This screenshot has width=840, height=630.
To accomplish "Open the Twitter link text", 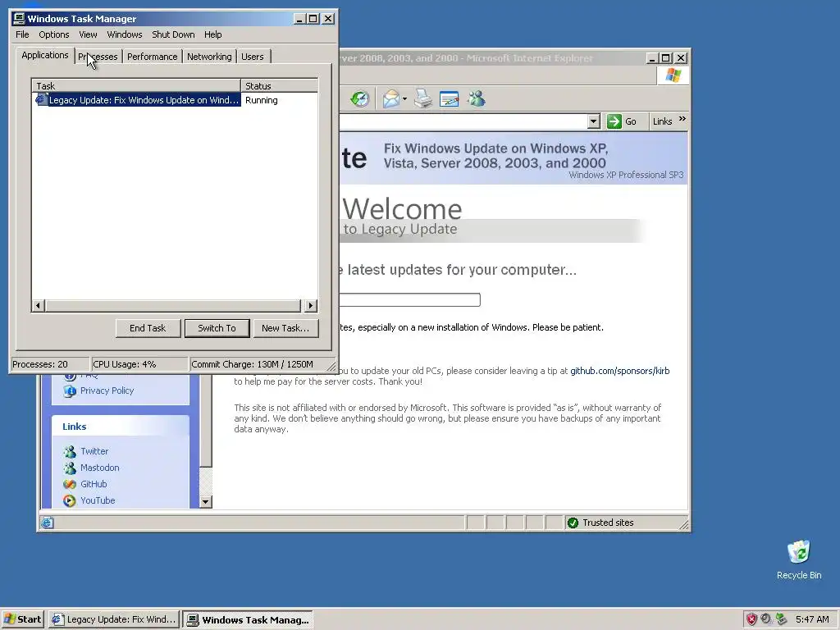I will (94, 451).
